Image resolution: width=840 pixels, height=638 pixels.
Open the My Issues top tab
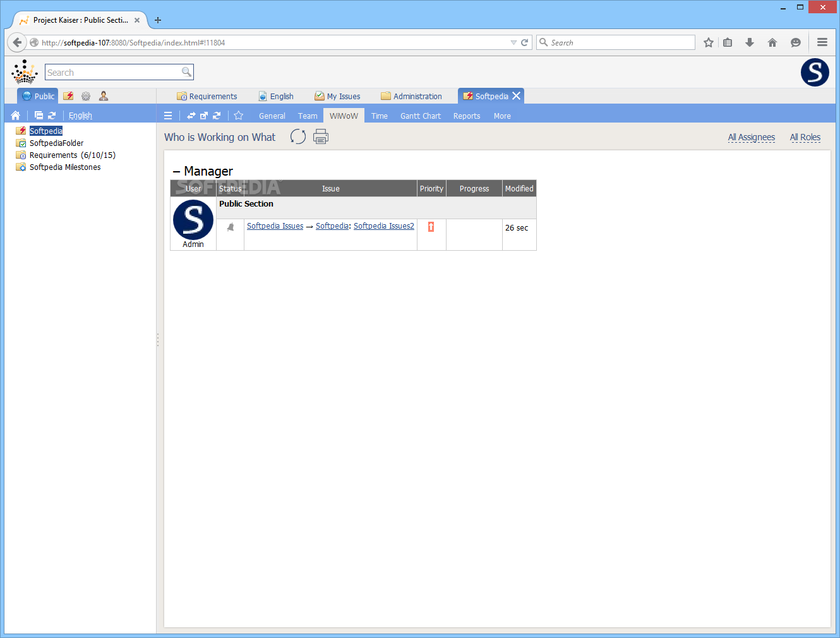(338, 96)
